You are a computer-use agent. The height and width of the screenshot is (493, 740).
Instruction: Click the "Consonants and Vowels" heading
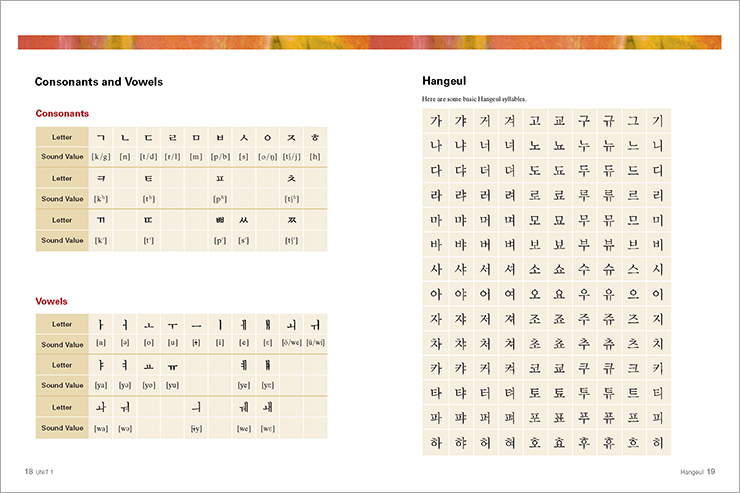pyautogui.click(x=98, y=82)
